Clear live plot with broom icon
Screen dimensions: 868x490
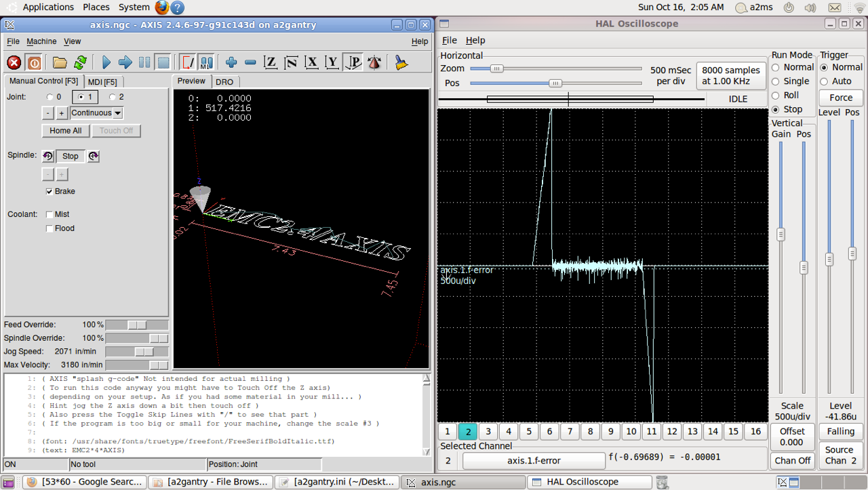(x=401, y=62)
